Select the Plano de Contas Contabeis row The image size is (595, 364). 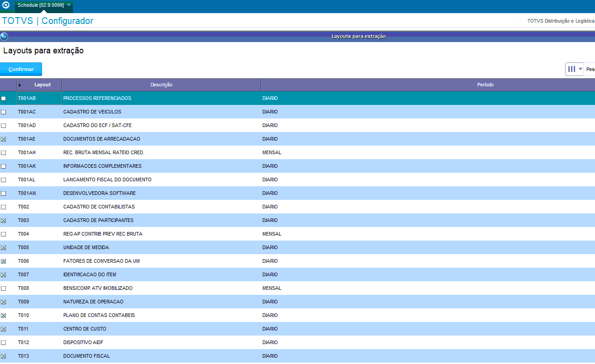pyautogui.click(x=99, y=315)
